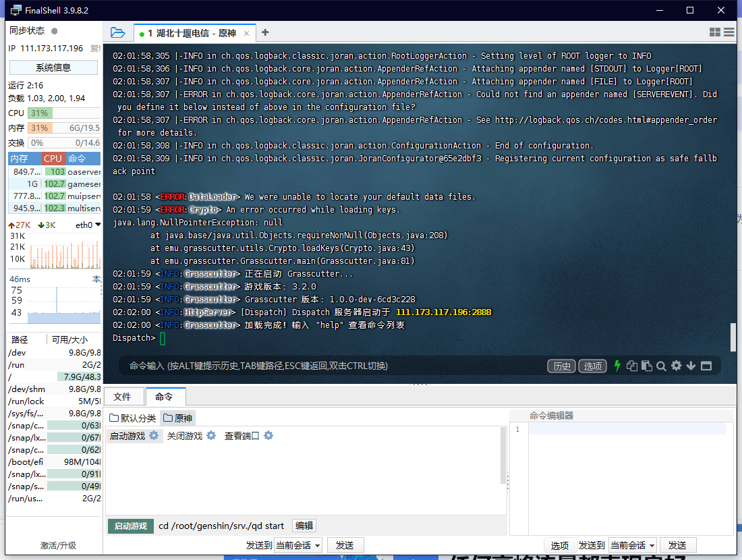Click the 选项 button in command bar
The height and width of the screenshot is (560, 742).
coord(592,366)
